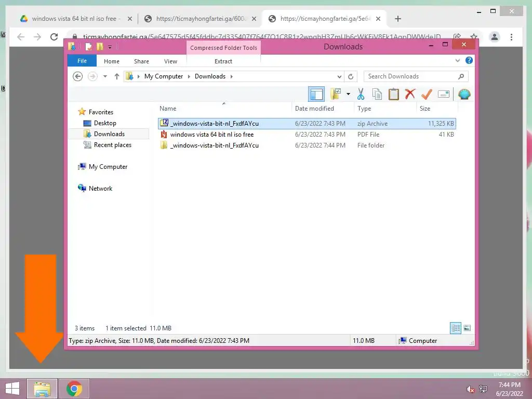The image size is (532, 399).
Task: Open the File ribbon tab
Action: [x=82, y=61]
